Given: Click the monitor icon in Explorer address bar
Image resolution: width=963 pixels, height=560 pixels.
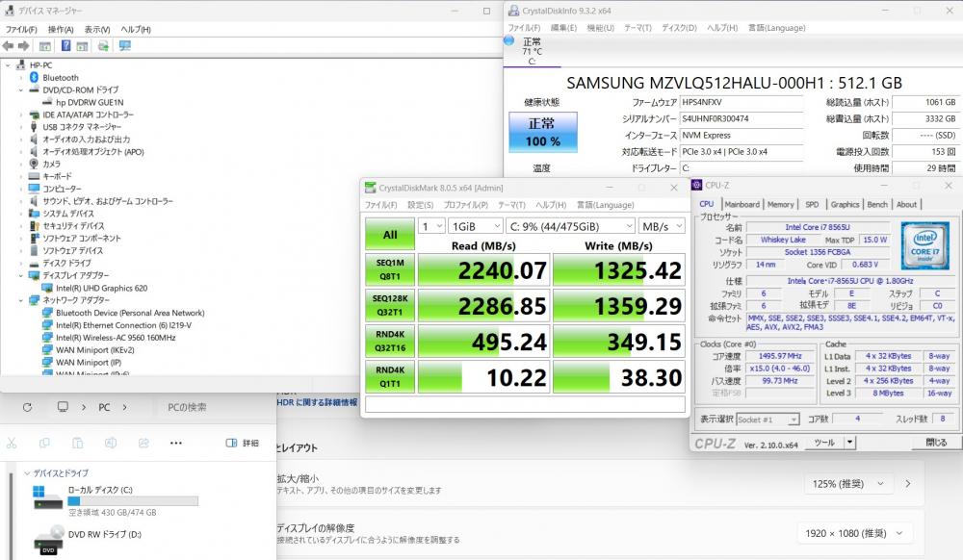Looking at the screenshot, I should pos(63,407).
